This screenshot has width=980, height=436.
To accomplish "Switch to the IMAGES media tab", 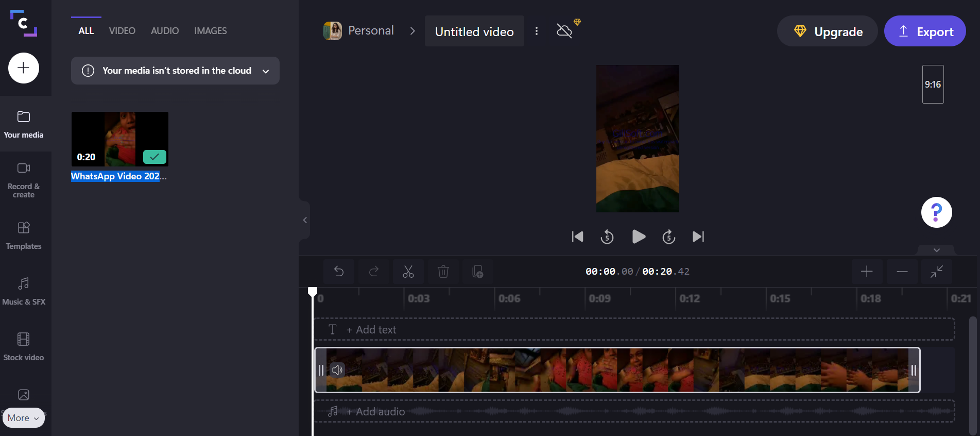I will (211, 31).
